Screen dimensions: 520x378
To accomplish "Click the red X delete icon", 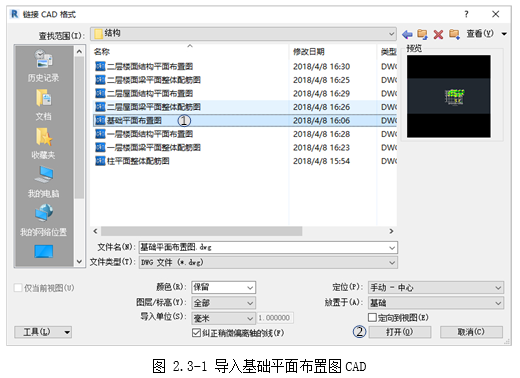I will tap(438, 34).
